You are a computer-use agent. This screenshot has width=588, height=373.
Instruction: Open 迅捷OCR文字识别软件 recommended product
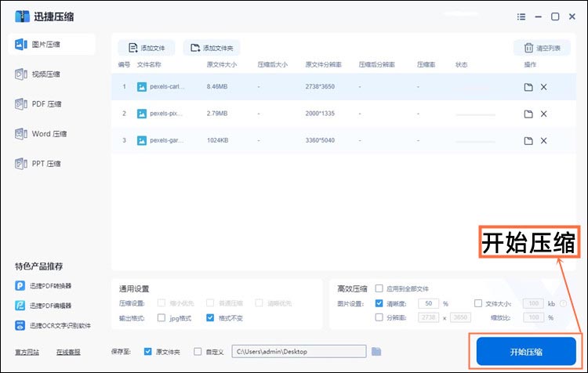(53, 325)
